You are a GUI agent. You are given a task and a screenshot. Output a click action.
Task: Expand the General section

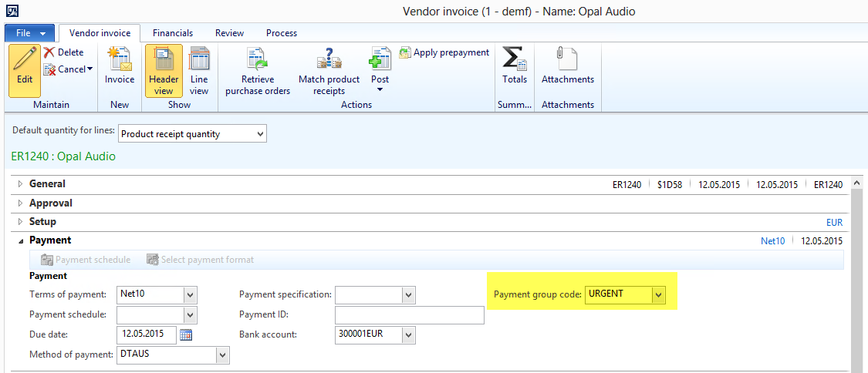(20, 184)
